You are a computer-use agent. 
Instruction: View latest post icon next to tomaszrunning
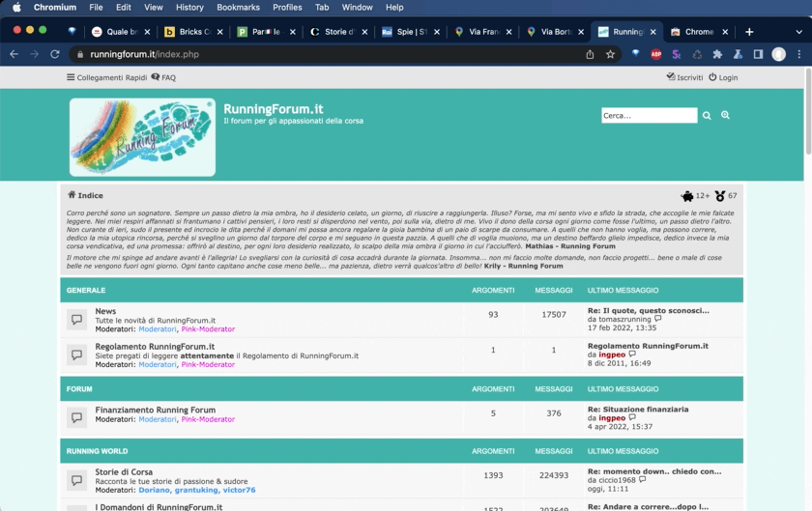click(657, 319)
